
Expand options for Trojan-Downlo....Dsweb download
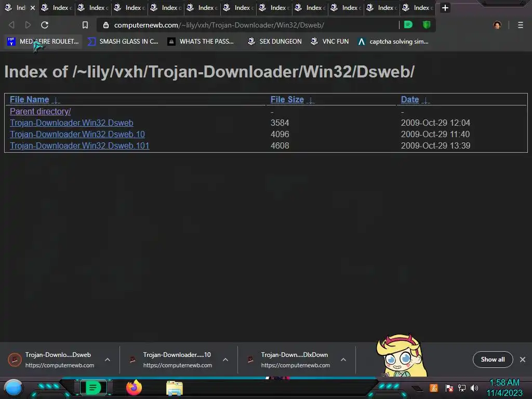(108, 360)
